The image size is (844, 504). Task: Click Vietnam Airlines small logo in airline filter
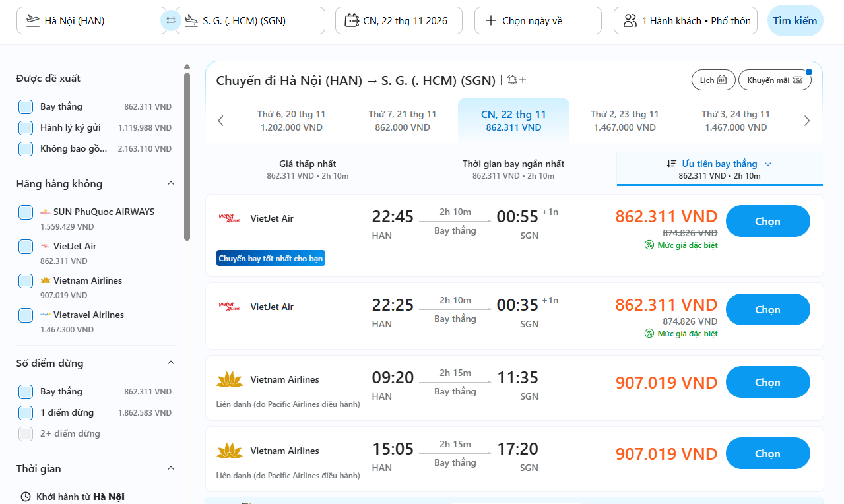pyautogui.click(x=46, y=280)
